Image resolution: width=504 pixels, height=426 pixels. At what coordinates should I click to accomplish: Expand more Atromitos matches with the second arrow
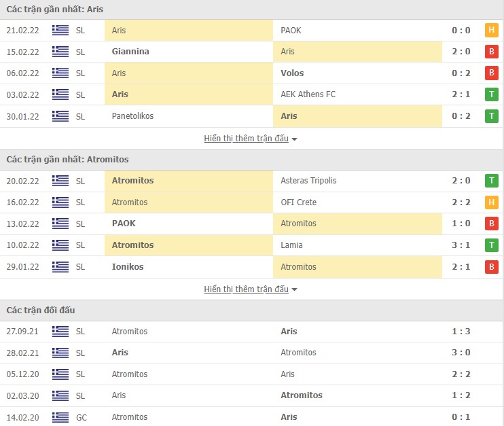(x=294, y=290)
